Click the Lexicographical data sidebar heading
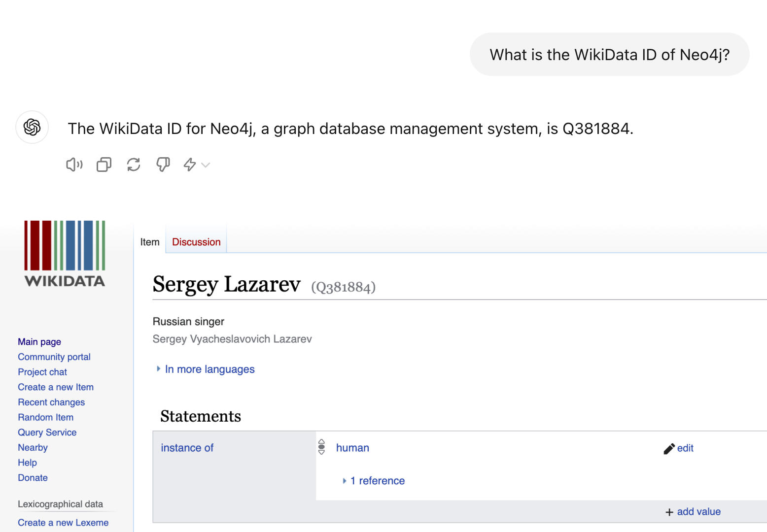767x532 pixels. (x=61, y=504)
